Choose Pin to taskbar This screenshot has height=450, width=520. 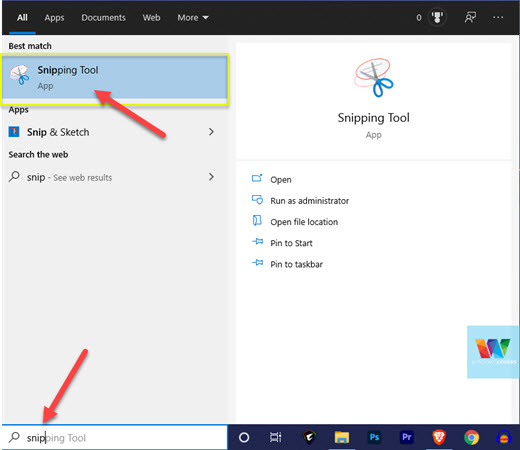[296, 264]
